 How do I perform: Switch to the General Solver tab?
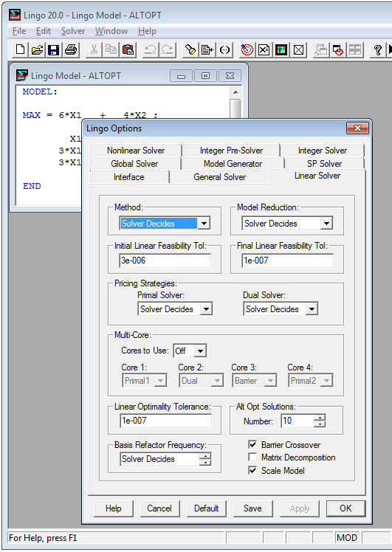[x=220, y=177]
